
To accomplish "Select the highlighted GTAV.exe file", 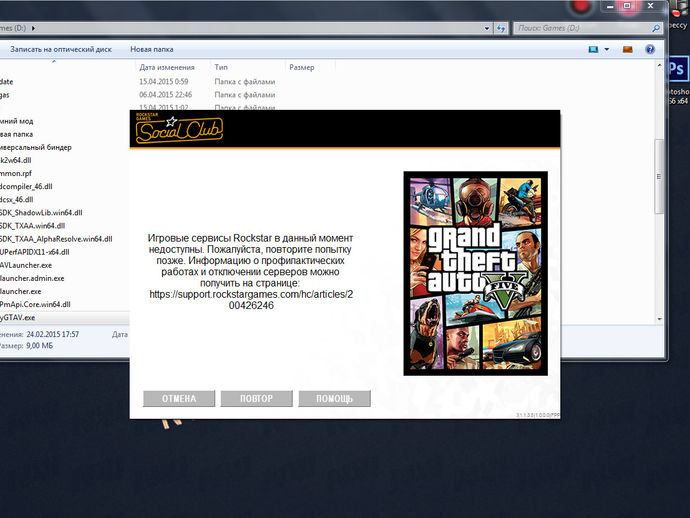I will point(18,318).
